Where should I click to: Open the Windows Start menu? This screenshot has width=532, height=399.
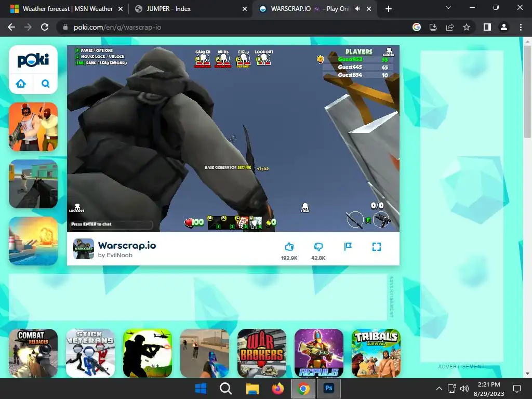[x=201, y=389]
